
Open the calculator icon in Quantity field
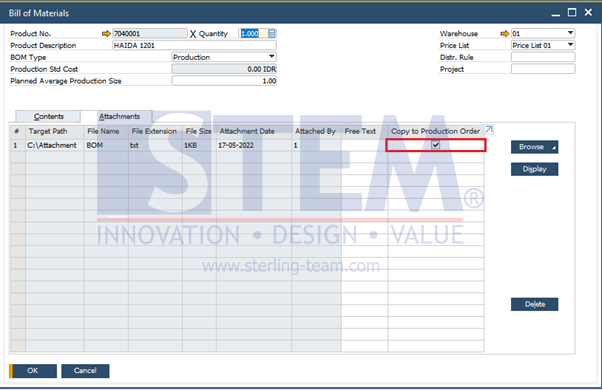tap(271, 34)
